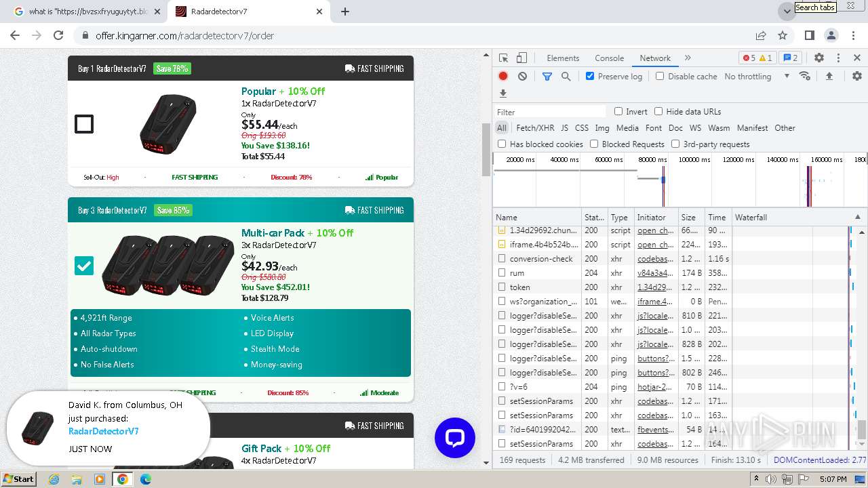Stop recording the network log

click(x=503, y=77)
